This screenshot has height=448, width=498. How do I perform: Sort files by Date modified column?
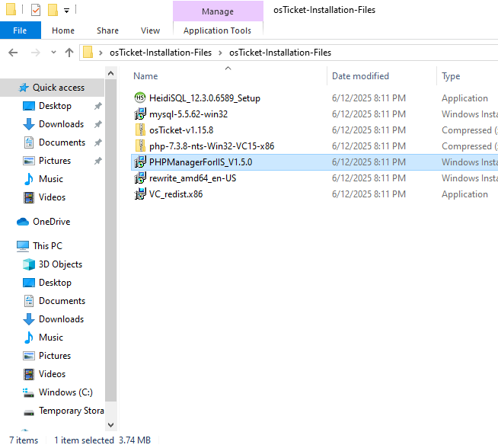tap(360, 76)
